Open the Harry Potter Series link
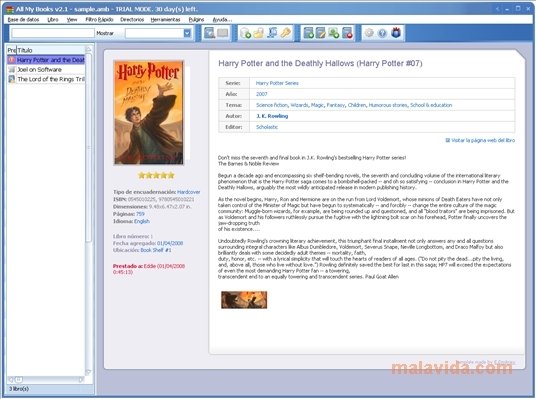 click(277, 83)
